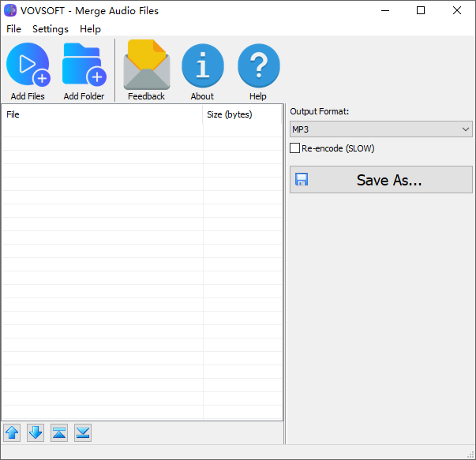Open the File menu
This screenshot has width=476, height=460.
[x=13, y=29]
